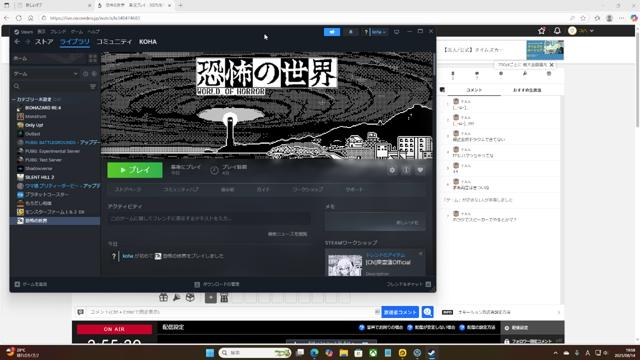Open library filter options icon
This screenshot has width=640, height=360.
point(93,87)
